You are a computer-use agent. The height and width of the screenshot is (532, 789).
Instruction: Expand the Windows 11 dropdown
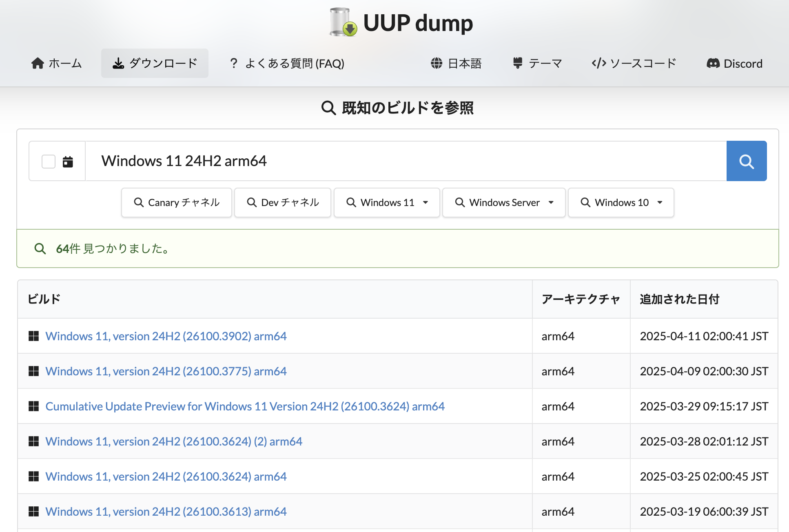(387, 202)
